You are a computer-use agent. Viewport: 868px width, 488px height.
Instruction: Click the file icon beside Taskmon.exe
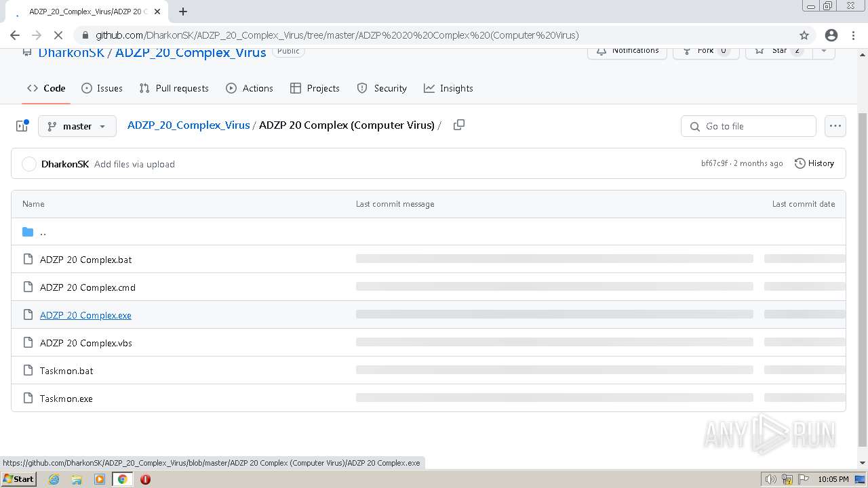click(x=28, y=398)
